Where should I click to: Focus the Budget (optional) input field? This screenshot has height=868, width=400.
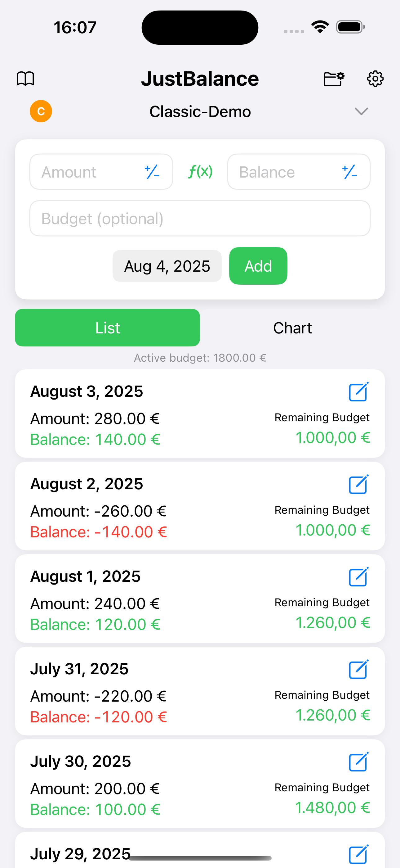pyautogui.click(x=200, y=219)
